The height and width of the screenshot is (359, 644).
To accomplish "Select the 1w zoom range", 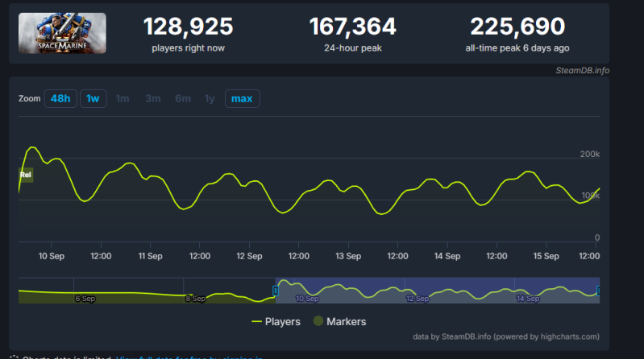I will coord(93,98).
